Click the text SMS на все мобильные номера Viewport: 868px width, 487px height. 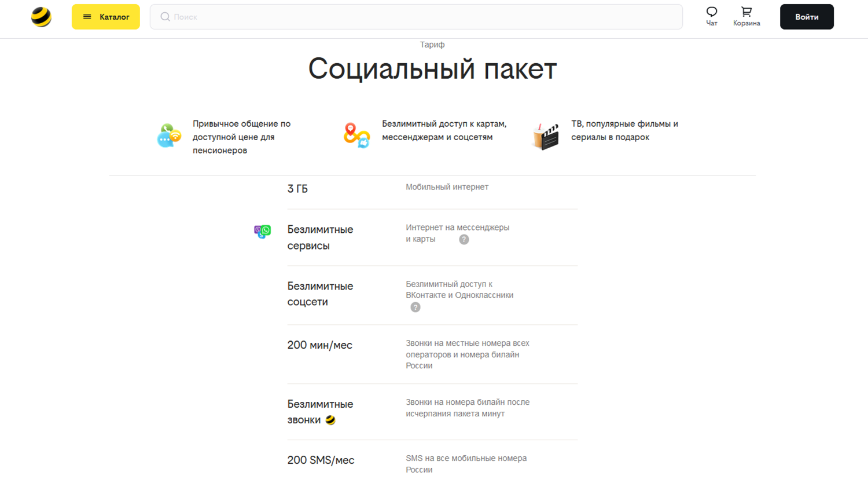pyautogui.click(x=466, y=464)
